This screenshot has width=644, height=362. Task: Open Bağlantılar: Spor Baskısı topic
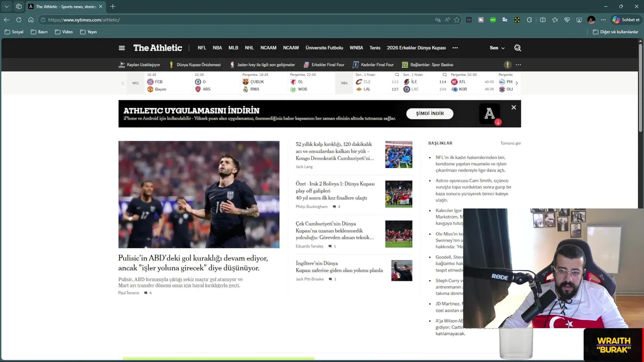[427, 65]
